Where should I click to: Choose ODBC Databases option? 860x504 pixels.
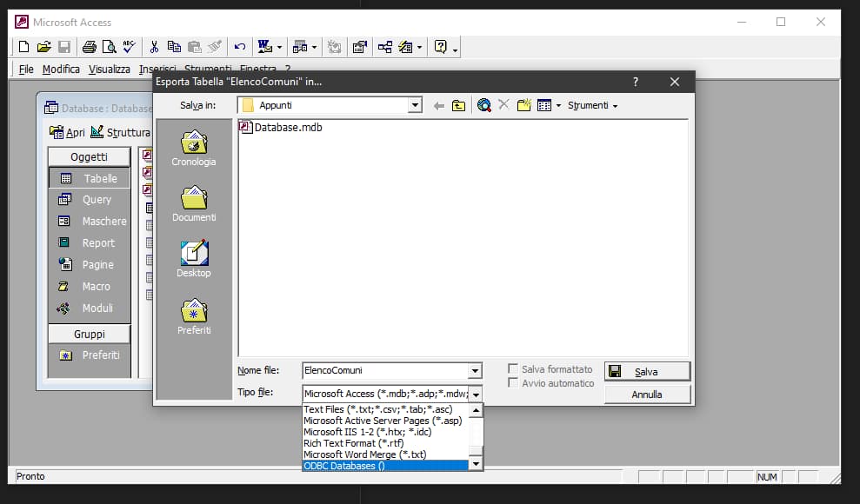pos(385,466)
